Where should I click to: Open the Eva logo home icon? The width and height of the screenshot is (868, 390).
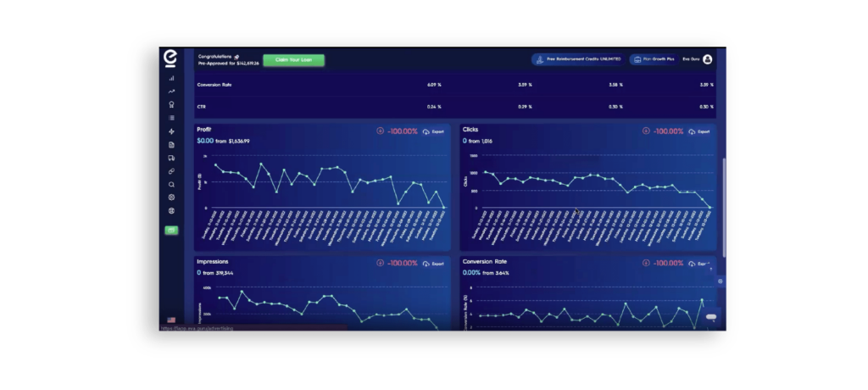click(170, 58)
